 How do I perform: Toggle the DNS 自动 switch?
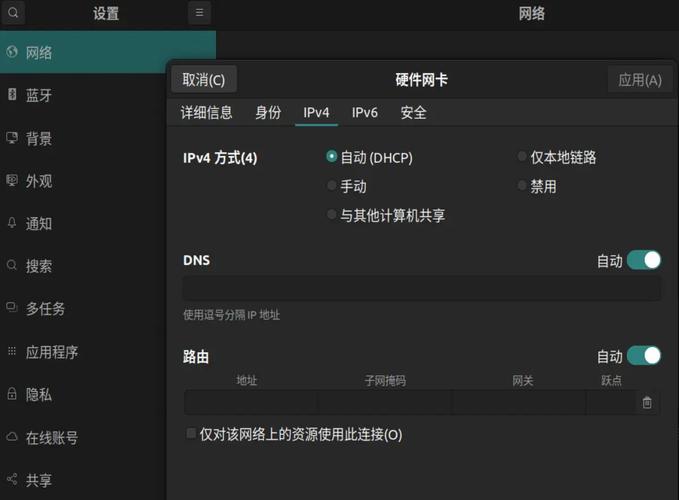644,260
